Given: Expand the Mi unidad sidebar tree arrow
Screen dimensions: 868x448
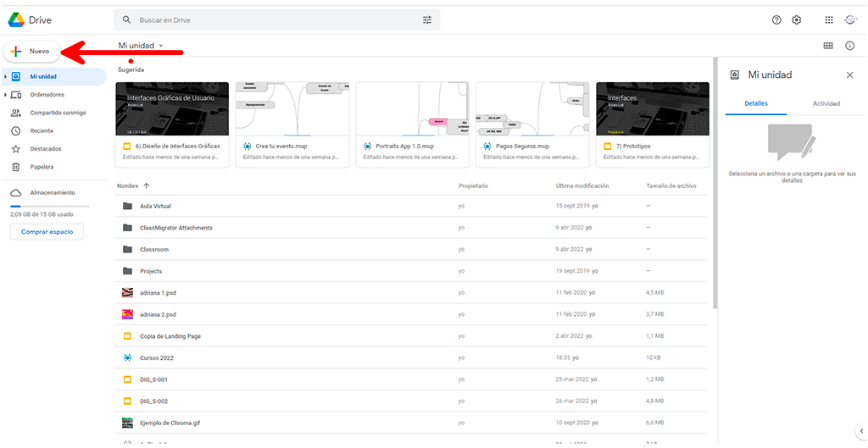Looking at the screenshot, I should pyautogui.click(x=5, y=77).
